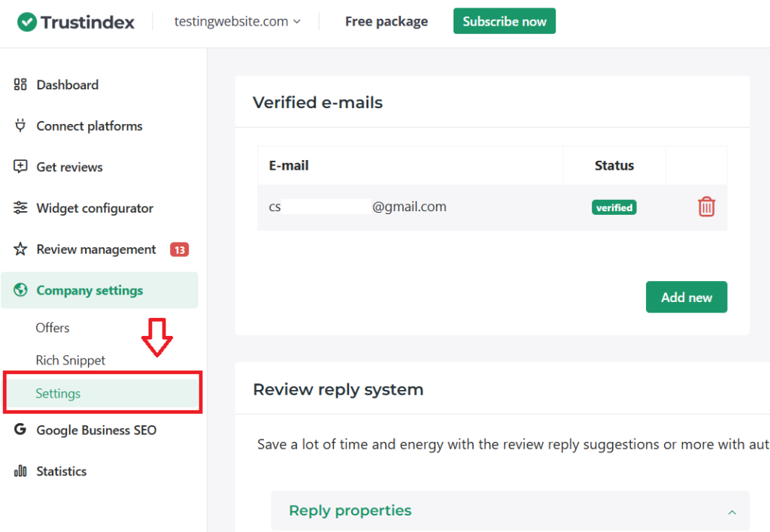Screen dimensions: 770x532
Task: Delete the verified gmail address with trash icon
Action: click(706, 207)
